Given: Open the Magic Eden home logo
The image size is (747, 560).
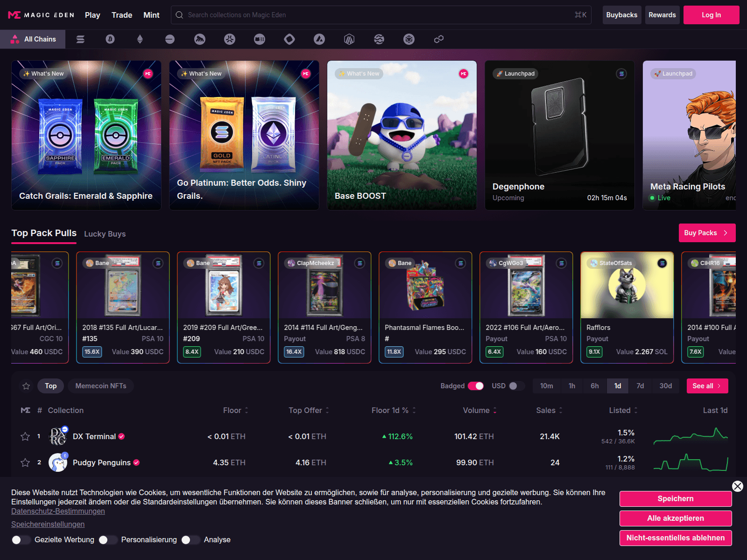Looking at the screenshot, I should coord(41,15).
